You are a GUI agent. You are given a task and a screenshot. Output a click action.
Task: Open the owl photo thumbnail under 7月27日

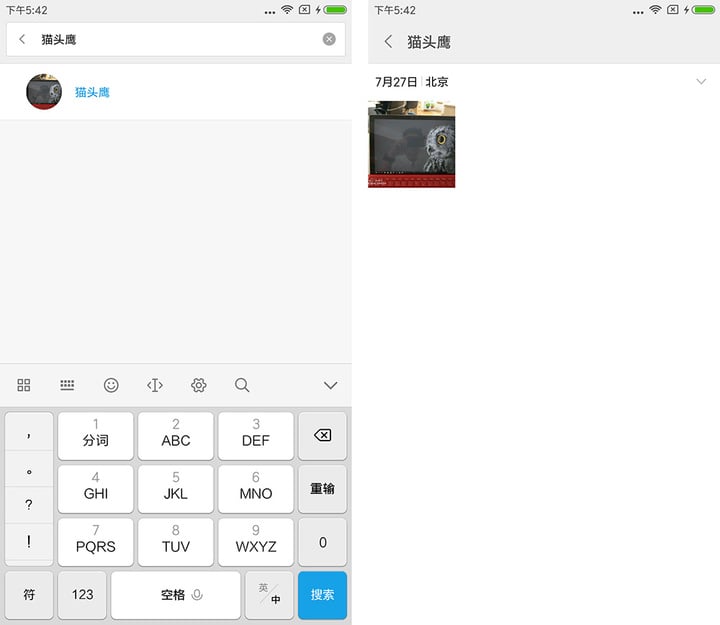[411, 144]
